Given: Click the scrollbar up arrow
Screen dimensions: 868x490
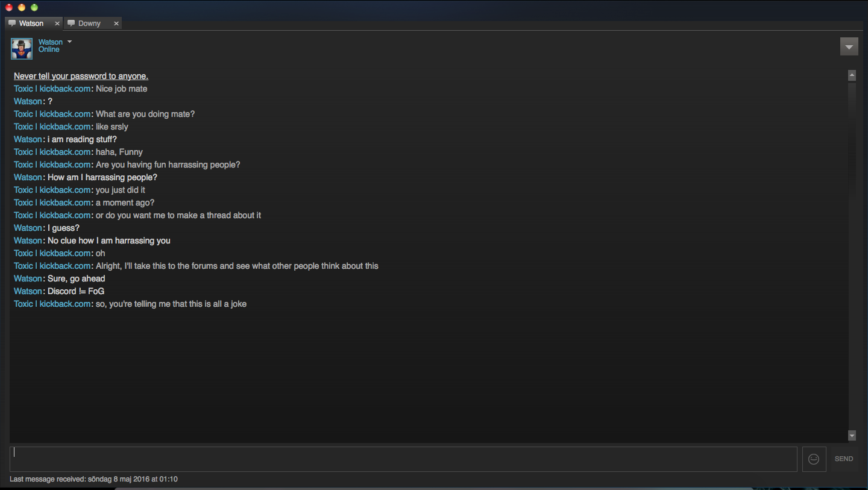Looking at the screenshot, I should click(x=852, y=75).
